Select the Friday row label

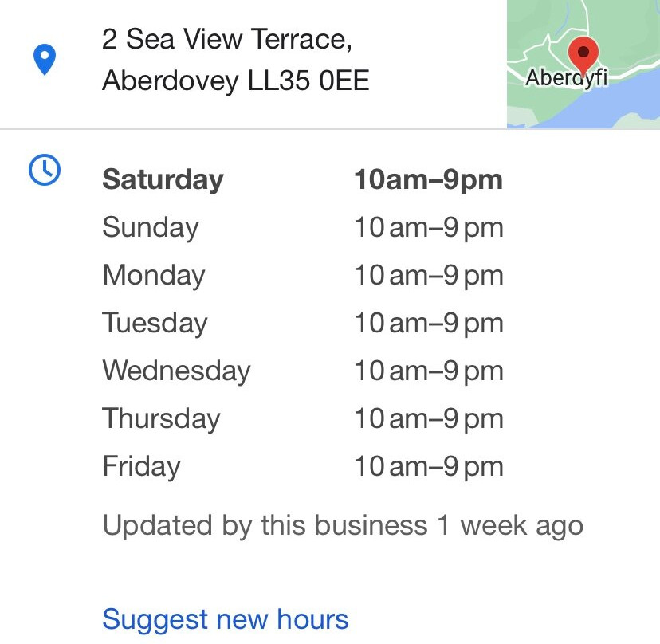coord(141,467)
